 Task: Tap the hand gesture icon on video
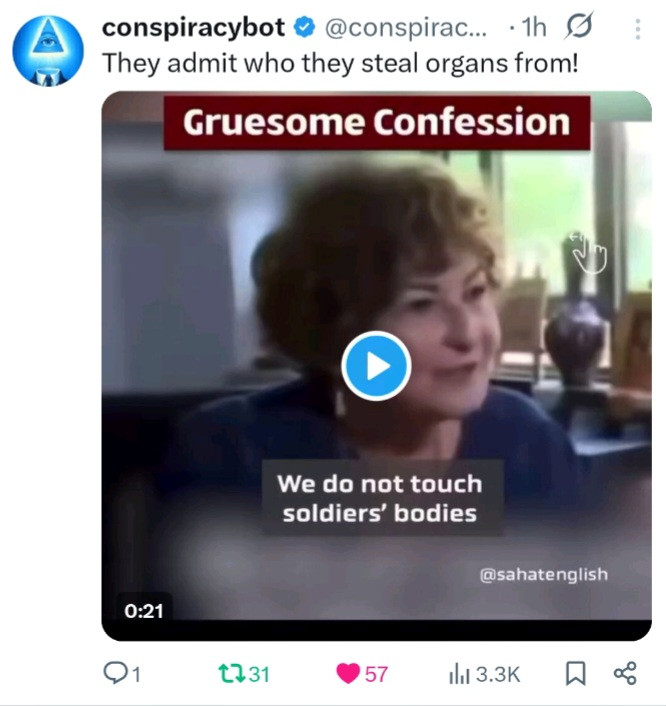tap(589, 253)
